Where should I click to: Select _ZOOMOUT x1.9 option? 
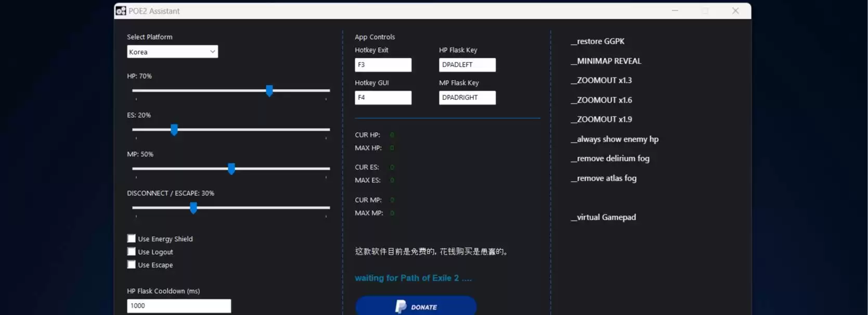pyautogui.click(x=601, y=119)
